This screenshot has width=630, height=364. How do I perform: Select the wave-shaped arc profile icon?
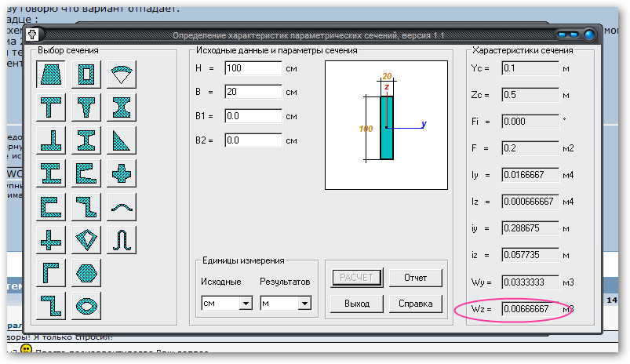point(122,206)
